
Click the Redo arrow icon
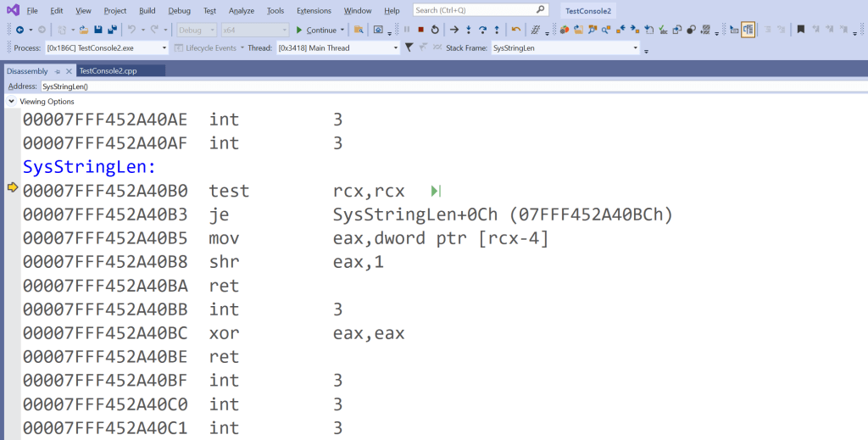click(154, 30)
